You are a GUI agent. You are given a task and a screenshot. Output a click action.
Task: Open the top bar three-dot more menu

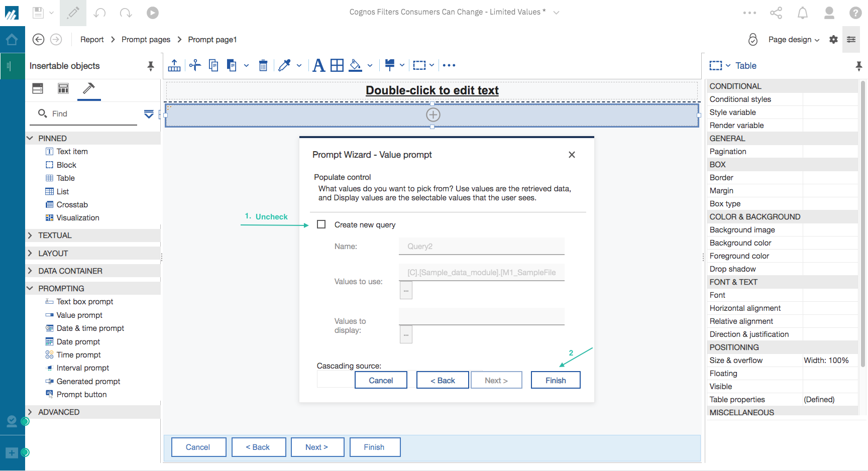pos(749,13)
